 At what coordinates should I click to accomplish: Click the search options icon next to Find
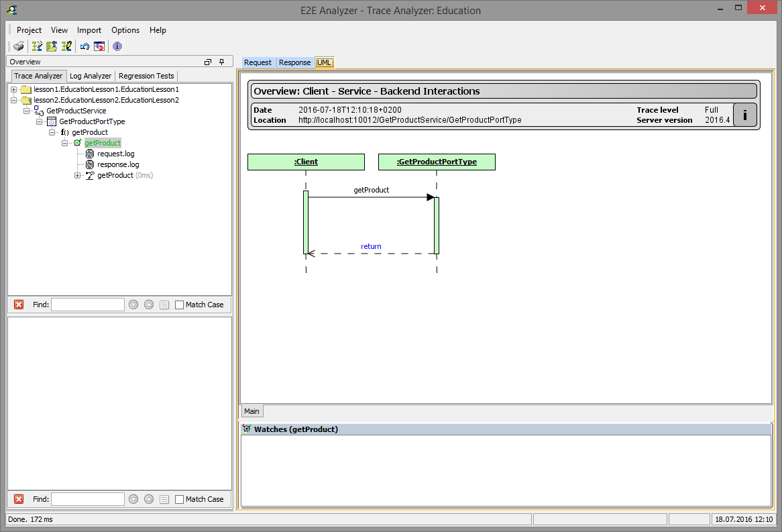tap(164, 304)
